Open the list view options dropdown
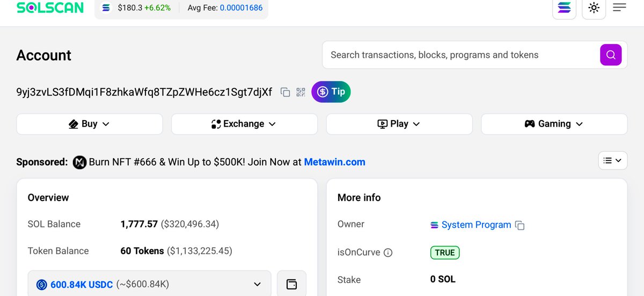 coord(612,160)
